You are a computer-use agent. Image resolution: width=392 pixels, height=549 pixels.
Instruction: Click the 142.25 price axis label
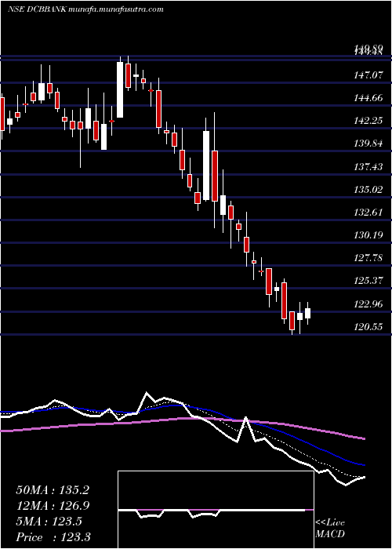click(368, 121)
